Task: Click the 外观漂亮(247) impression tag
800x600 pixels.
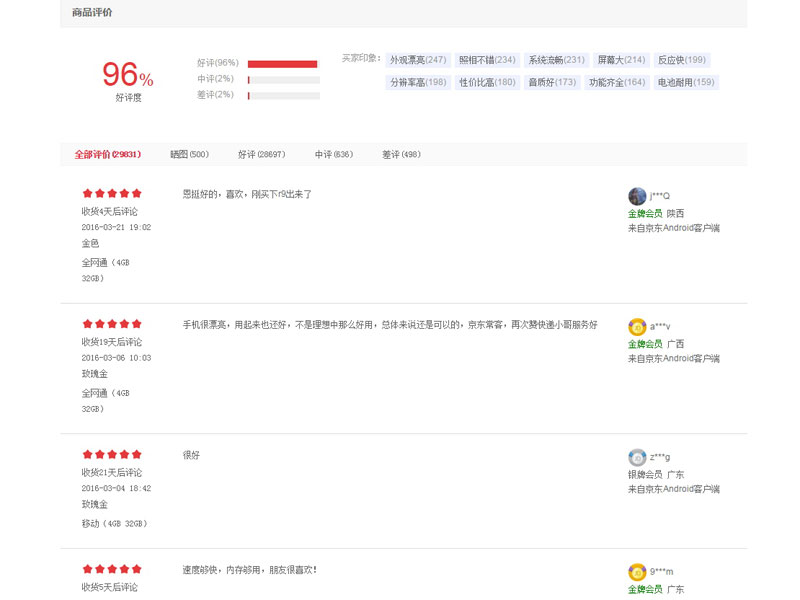Action: 418,60
